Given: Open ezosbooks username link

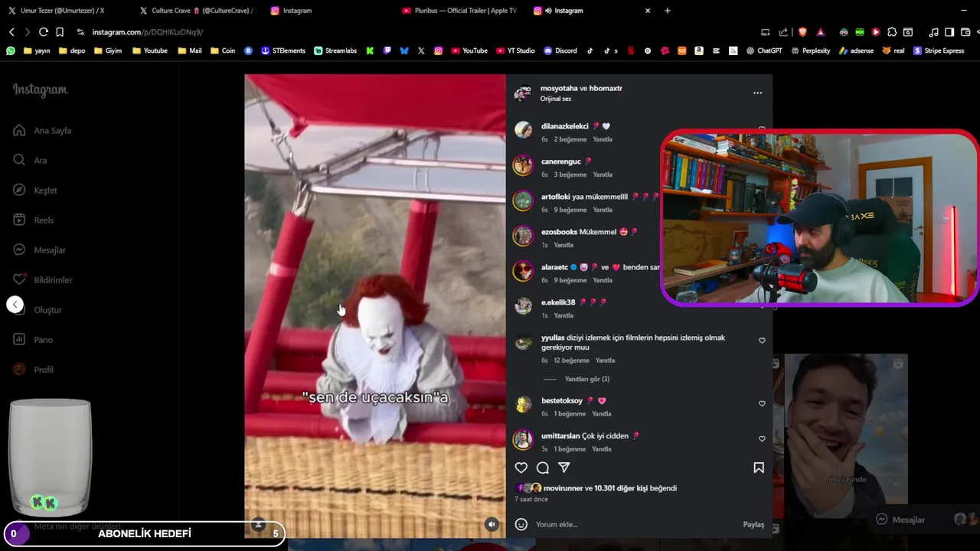Looking at the screenshot, I should tap(559, 232).
